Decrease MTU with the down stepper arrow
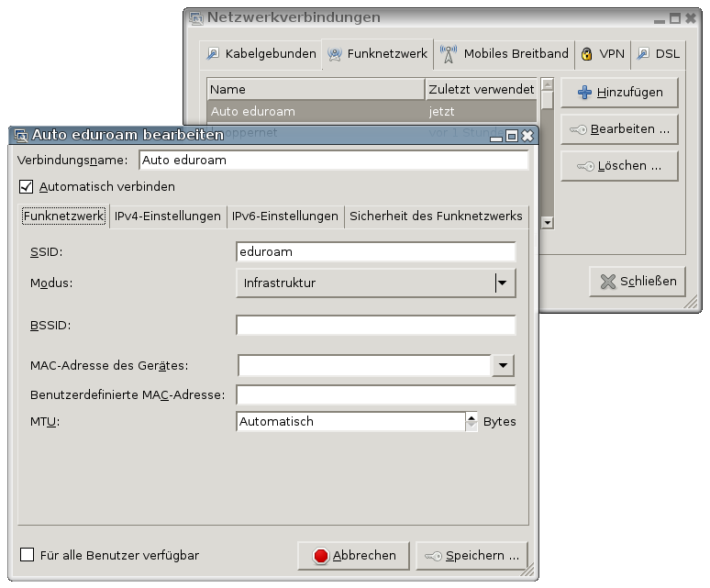 click(x=471, y=427)
